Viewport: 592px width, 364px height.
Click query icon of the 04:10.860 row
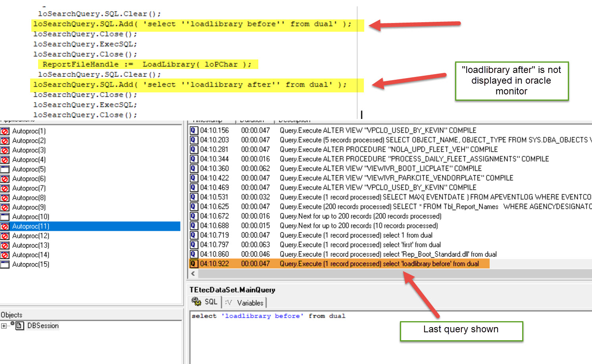pos(194,254)
